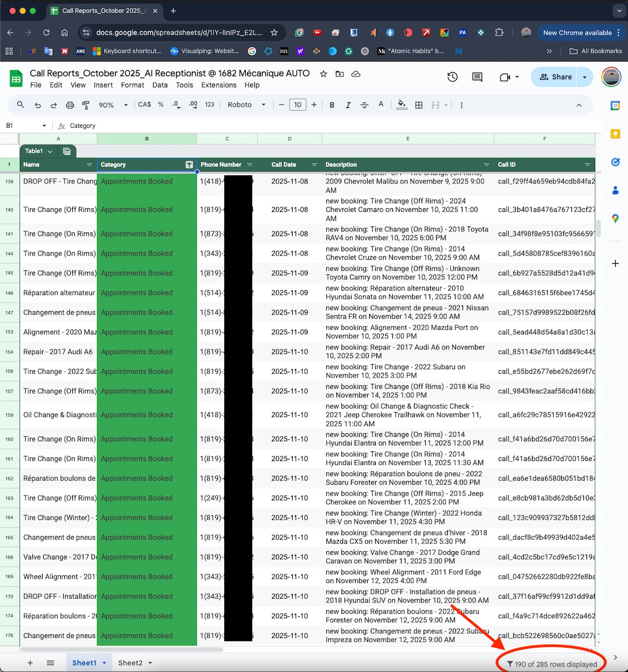The height and width of the screenshot is (672, 628).
Task: Open more toolbar options
Action: coord(461,105)
